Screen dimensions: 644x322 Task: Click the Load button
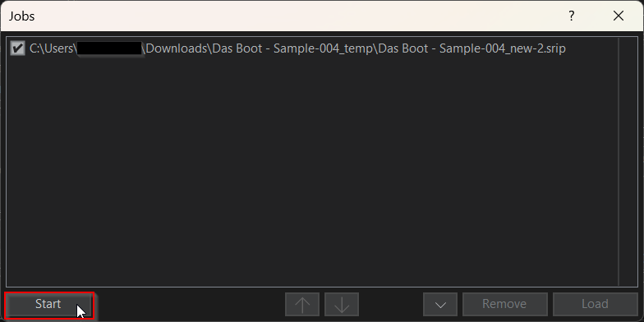[595, 304]
